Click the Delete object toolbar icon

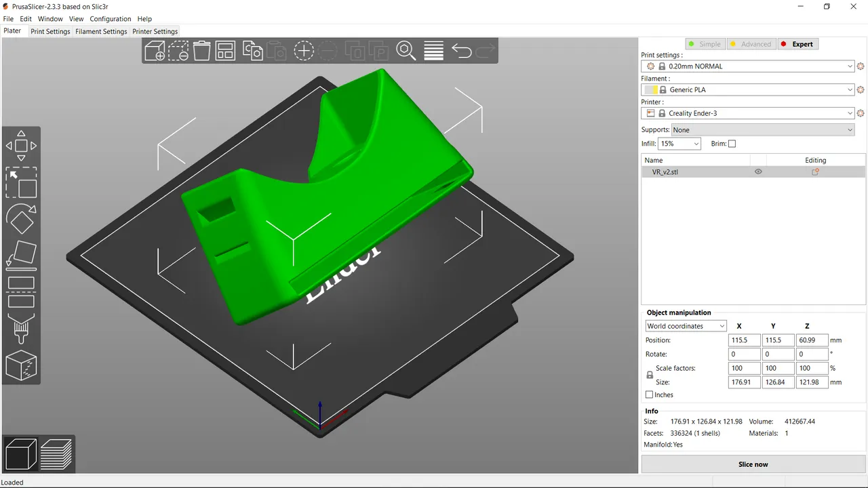tap(178, 51)
